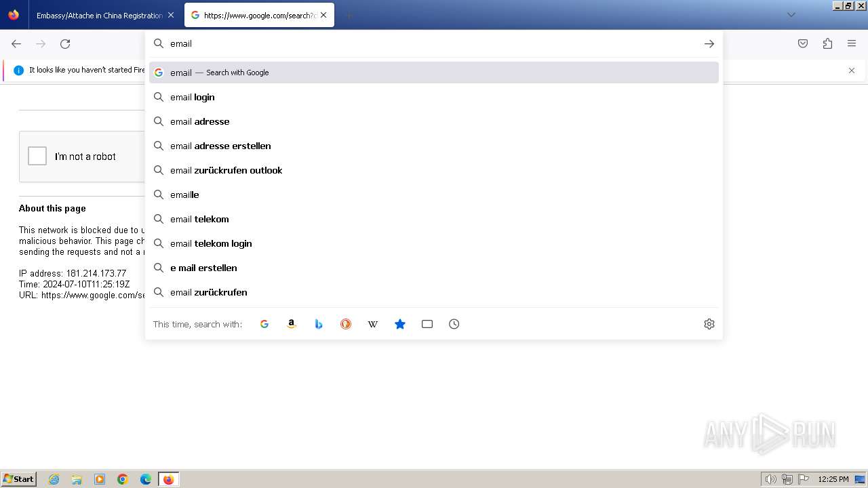Open search settings gear
Viewport: 868px width, 488px height.
pyautogui.click(x=709, y=324)
